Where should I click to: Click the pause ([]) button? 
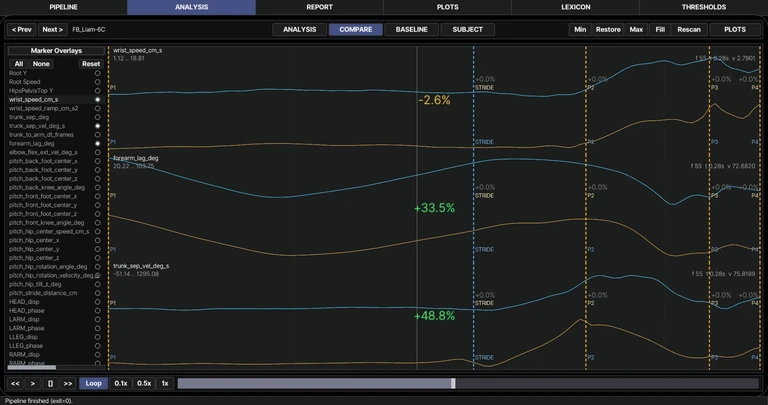coord(50,383)
